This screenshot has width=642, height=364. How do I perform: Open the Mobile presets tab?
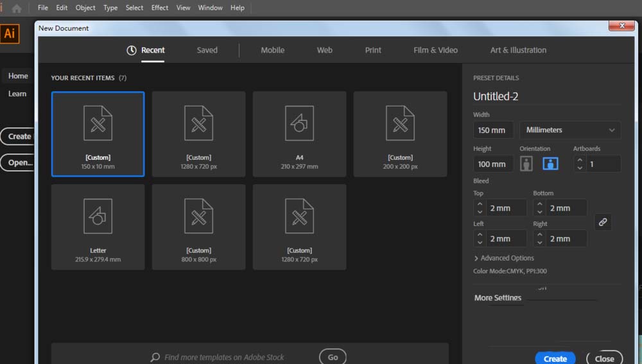[x=273, y=50]
